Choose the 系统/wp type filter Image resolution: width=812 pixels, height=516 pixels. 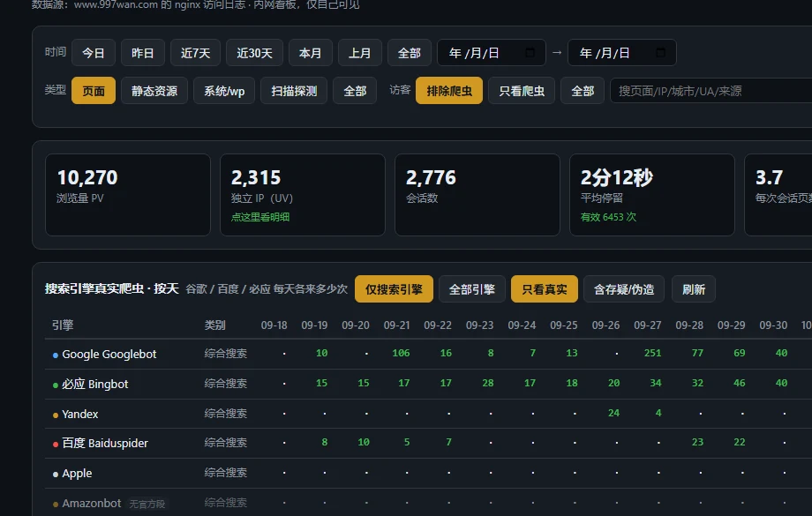pyautogui.click(x=224, y=91)
